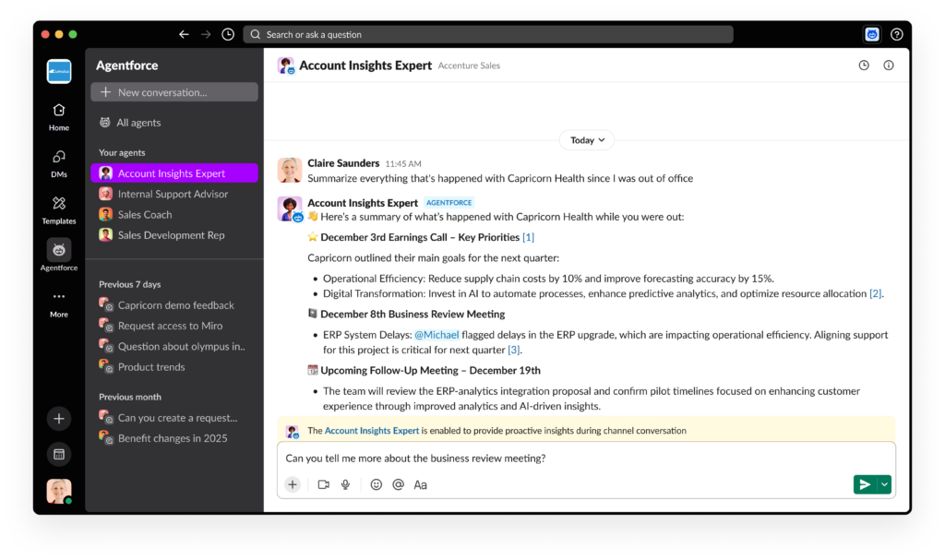Click the video camera icon in composer
Image resolution: width=945 pixels, height=560 pixels.
pos(323,484)
